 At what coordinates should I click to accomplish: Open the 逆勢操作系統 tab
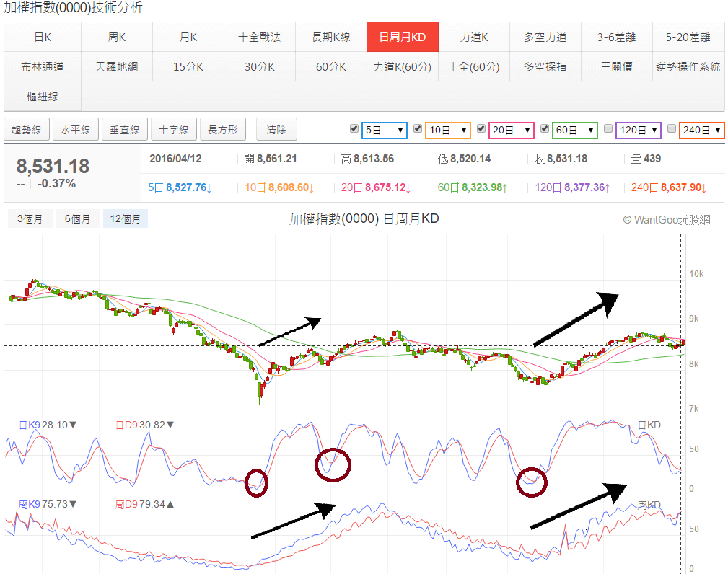pos(688,67)
